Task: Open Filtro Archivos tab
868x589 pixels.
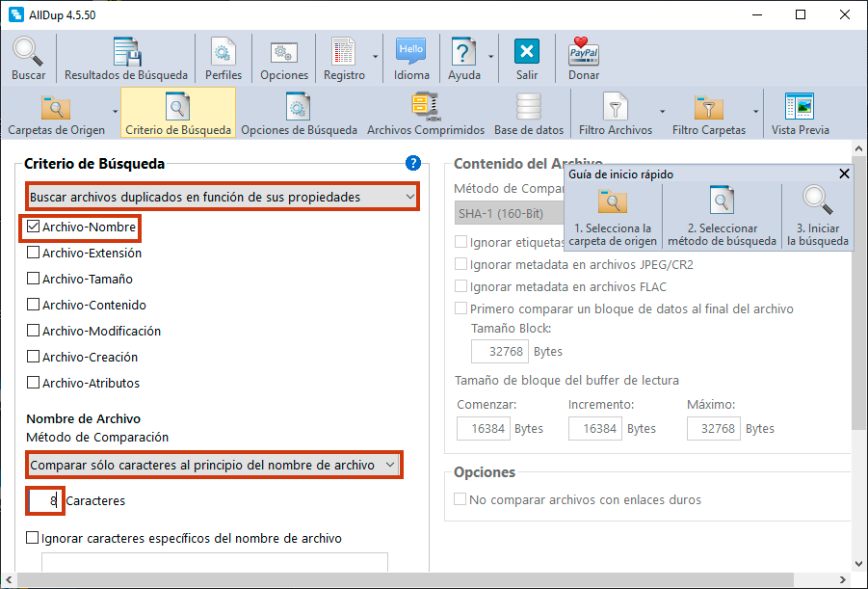Action: [x=616, y=114]
